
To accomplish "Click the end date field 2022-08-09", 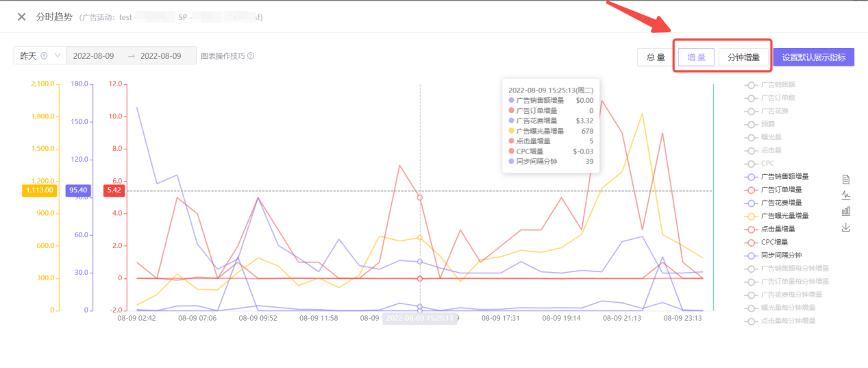I will 161,56.
